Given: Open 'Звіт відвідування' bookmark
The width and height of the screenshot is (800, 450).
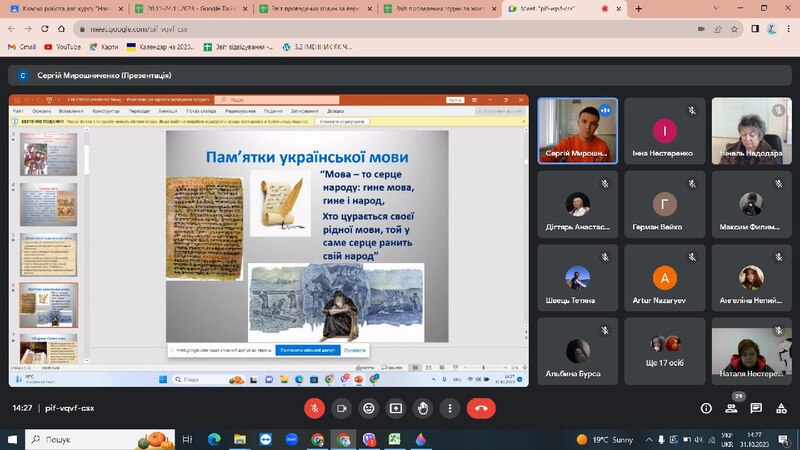Looking at the screenshot, I should (238, 47).
